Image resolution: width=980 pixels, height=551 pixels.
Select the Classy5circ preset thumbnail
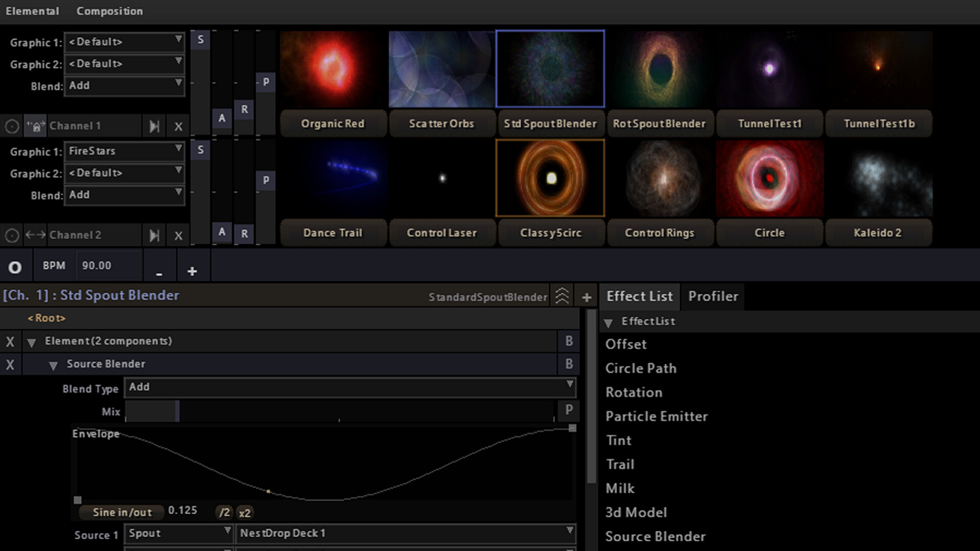[x=550, y=178]
